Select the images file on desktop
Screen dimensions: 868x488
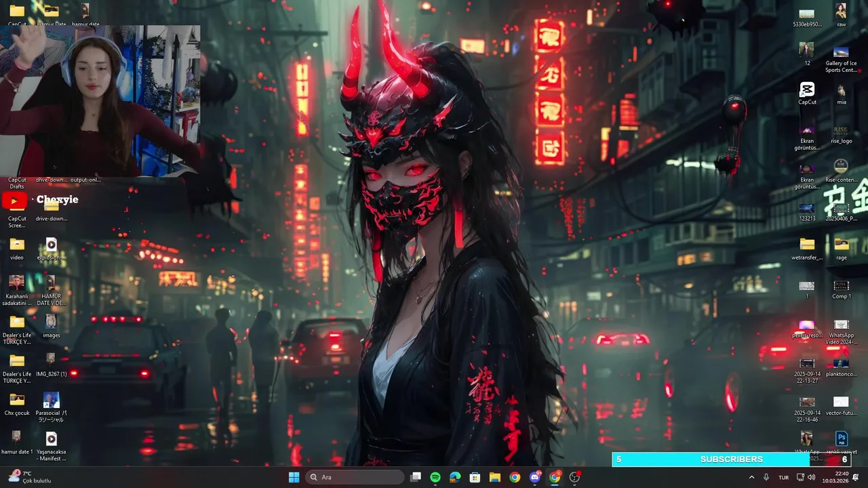click(x=51, y=326)
